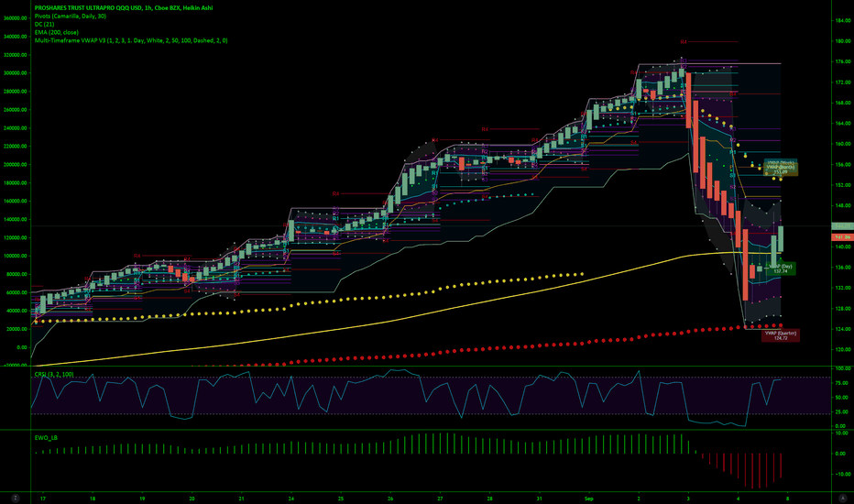Click the red 141.36 price tag
Screen dimensions: 854x504
(843, 237)
